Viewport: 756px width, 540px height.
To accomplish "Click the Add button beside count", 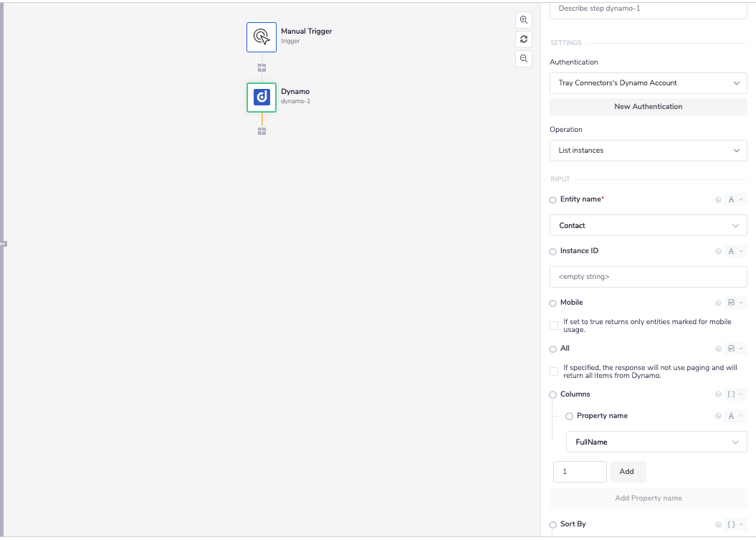I will pos(627,472).
